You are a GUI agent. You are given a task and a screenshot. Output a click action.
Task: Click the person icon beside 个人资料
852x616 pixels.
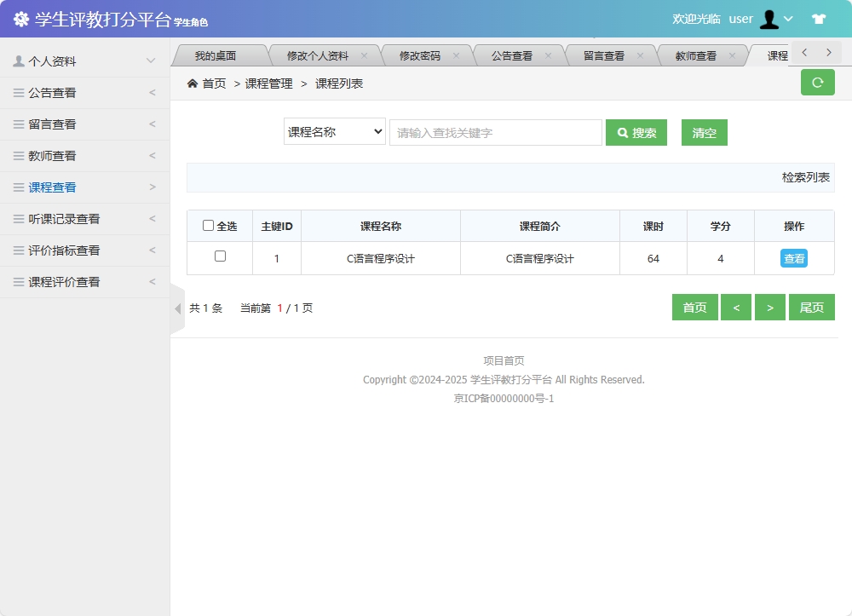coord(19,60)
